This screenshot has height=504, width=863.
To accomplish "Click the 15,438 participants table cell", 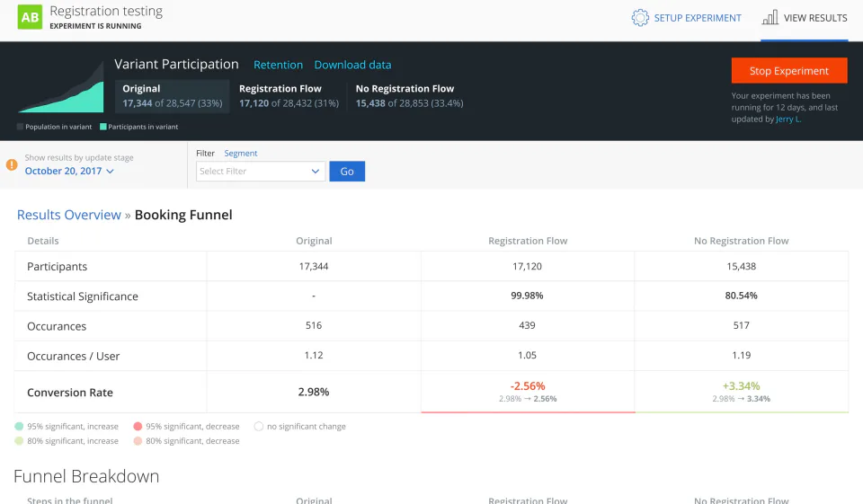I will [x=742, y=266].
